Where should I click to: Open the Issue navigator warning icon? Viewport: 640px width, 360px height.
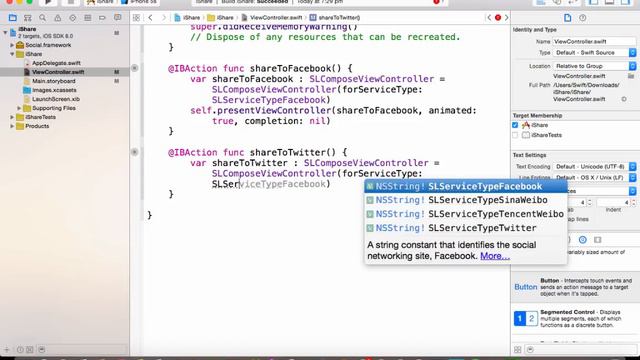coord(58,18)
